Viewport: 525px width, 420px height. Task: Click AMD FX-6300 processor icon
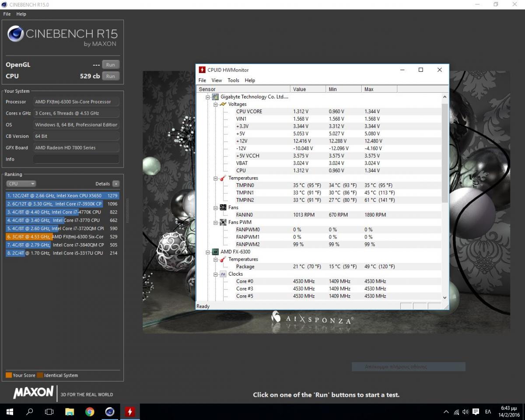215,252
